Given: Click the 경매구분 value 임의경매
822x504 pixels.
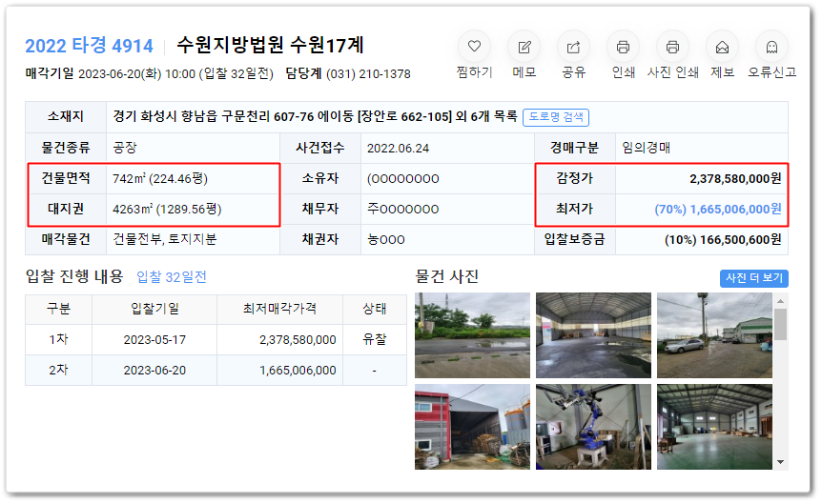Looking at the screenshot, I should coord(646,148).
